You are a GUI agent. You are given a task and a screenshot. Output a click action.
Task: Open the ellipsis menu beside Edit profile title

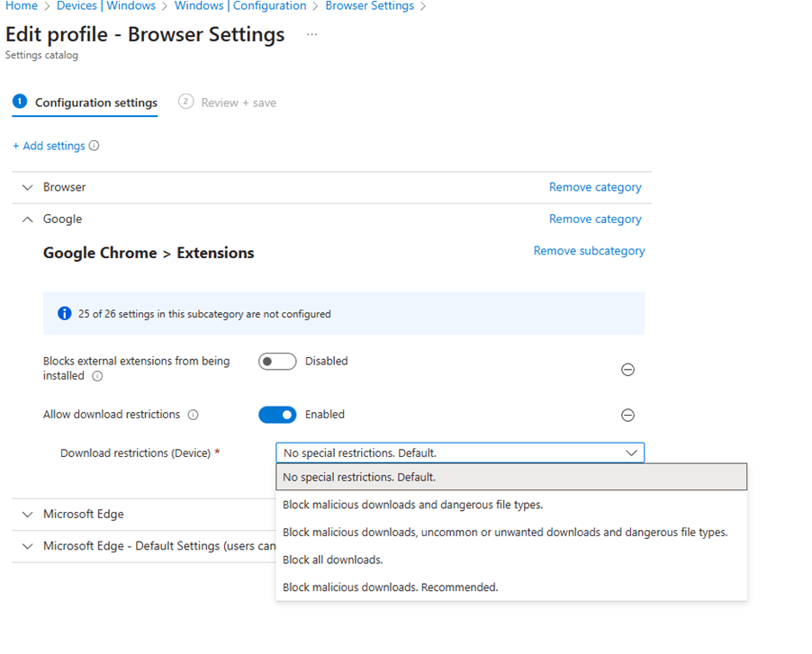tap(312, 34)
